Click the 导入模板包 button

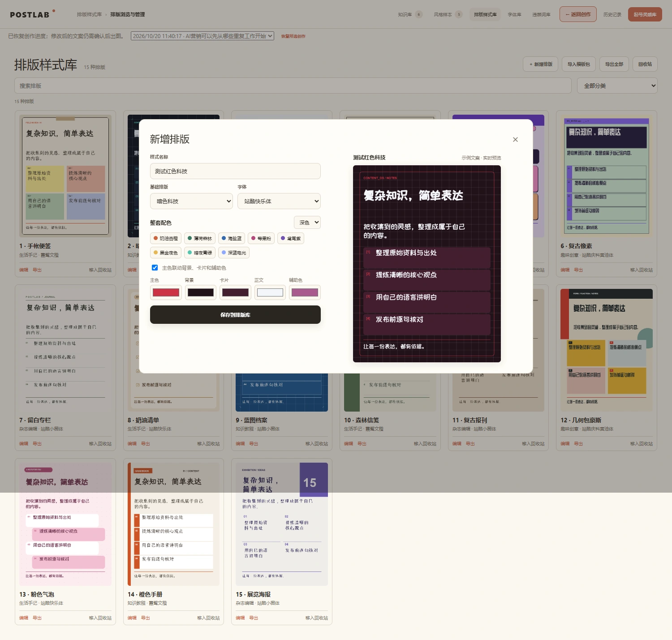578,64
